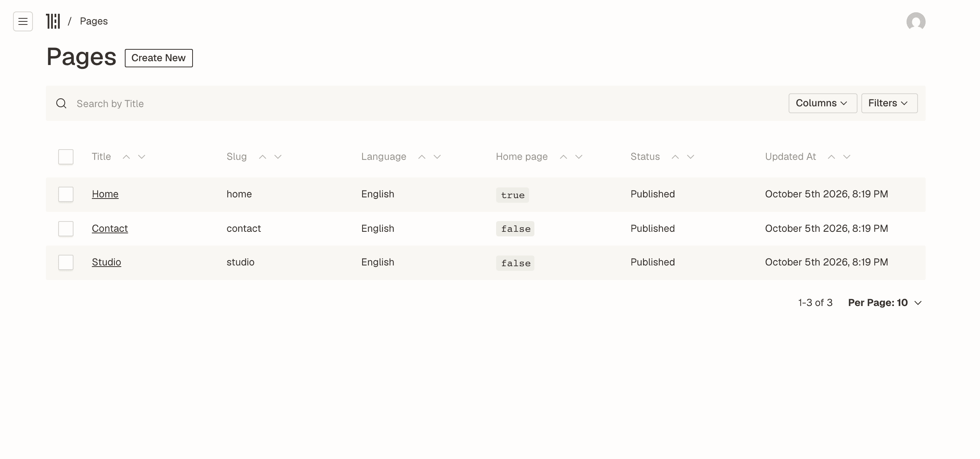
Task: Sort Language column descending
Action: click(437, 157)
